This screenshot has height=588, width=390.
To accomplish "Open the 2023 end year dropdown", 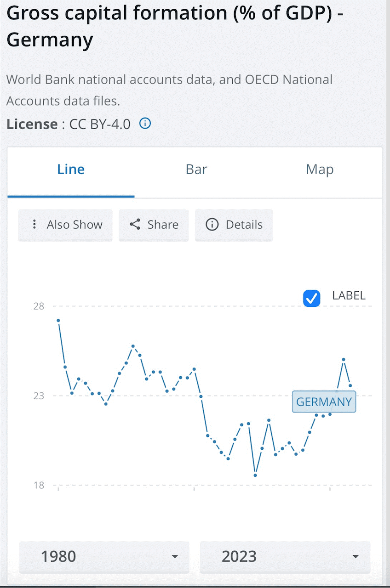I will tap(285, 557).
